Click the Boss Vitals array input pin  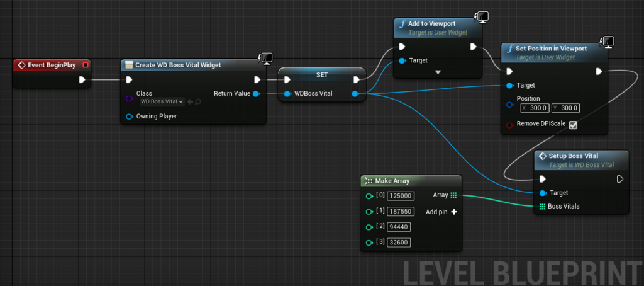[x=543, y=206]
